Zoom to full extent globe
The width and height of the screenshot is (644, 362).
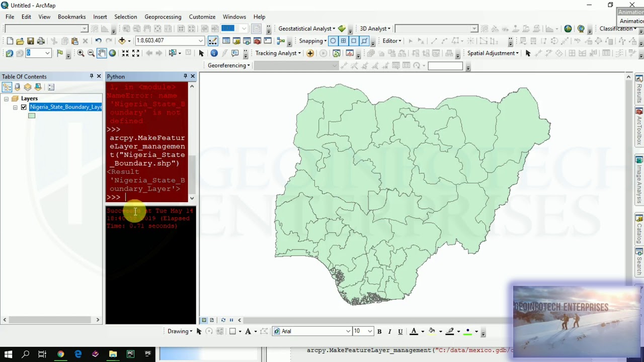point(112,53)
